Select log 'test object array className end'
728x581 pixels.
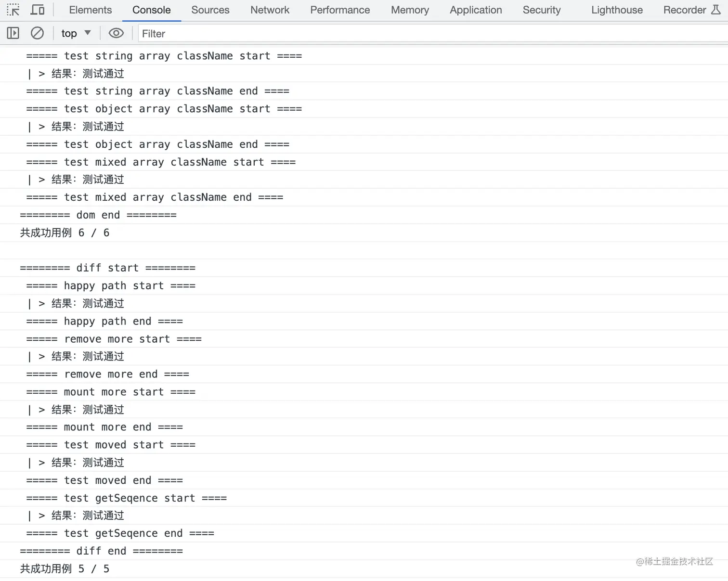point(364,144)
